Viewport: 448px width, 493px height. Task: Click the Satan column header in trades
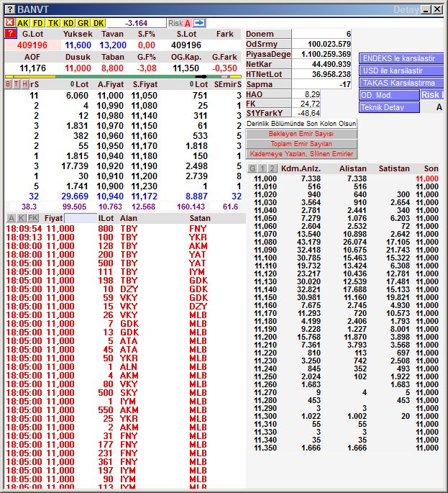200,218
